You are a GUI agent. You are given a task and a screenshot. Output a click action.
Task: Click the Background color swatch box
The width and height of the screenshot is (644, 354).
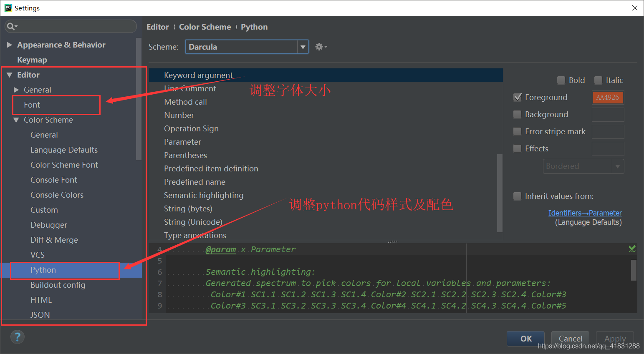[x=608, y=114]
